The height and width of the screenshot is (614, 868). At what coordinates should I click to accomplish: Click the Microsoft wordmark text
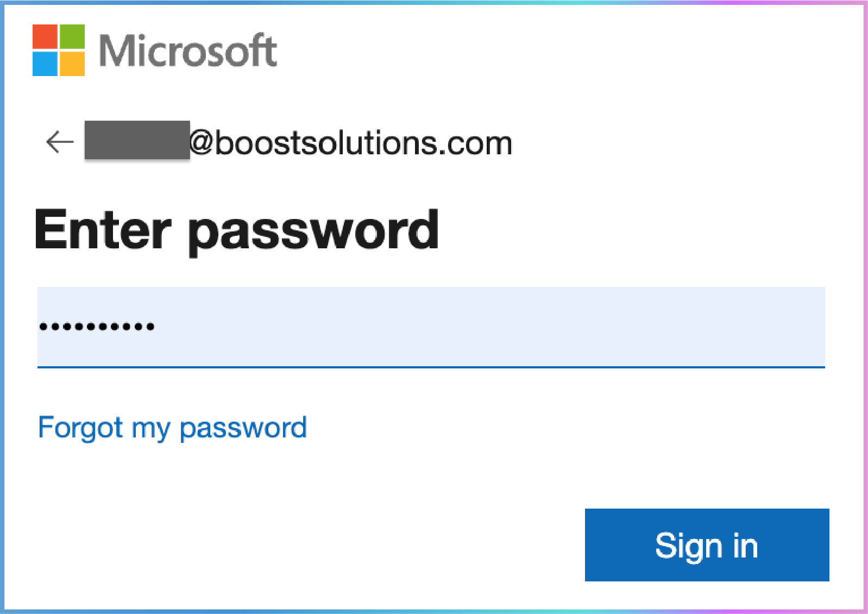(188, 51)
